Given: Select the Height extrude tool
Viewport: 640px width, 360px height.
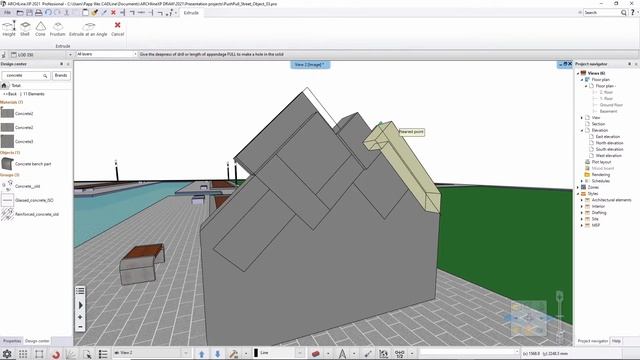Looking at the screenshot, I should (9, 29).
